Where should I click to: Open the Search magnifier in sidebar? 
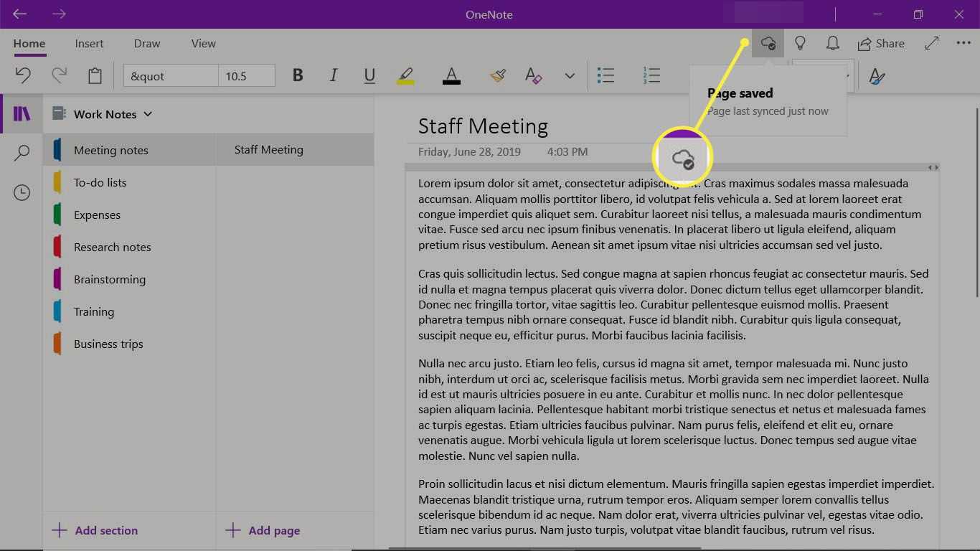[x=22, y=153]
